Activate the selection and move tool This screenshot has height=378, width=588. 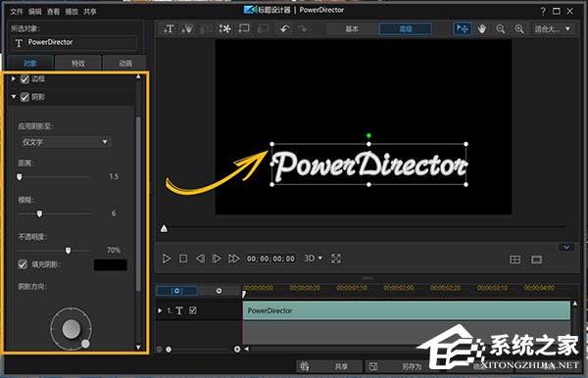pyautogui.click(x=463, y=28)
